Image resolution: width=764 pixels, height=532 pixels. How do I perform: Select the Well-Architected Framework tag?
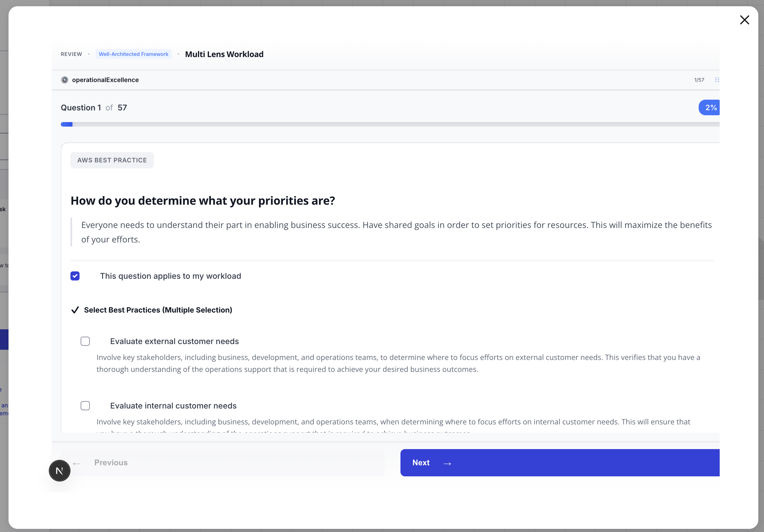(133, 54)
